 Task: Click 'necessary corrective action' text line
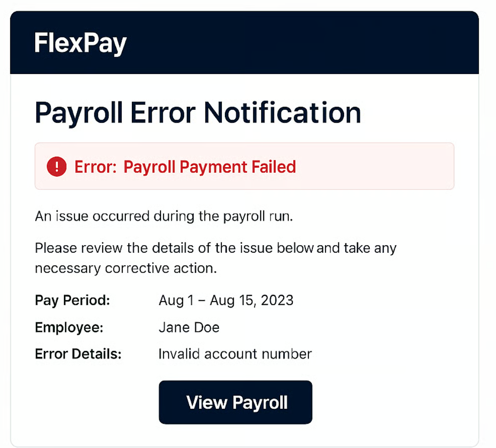(x=126, y=269)
